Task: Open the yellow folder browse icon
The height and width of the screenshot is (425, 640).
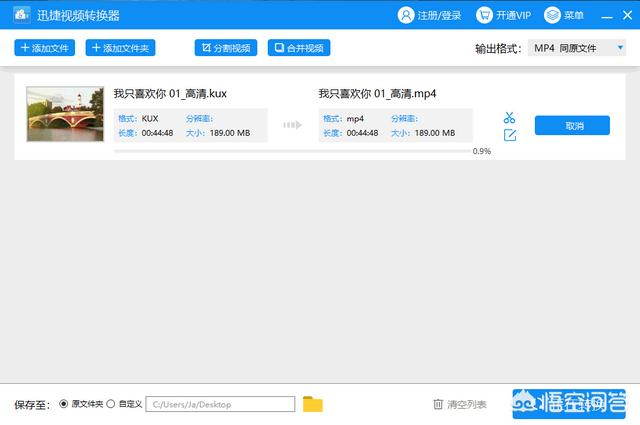Action: (x=313, y=404)
